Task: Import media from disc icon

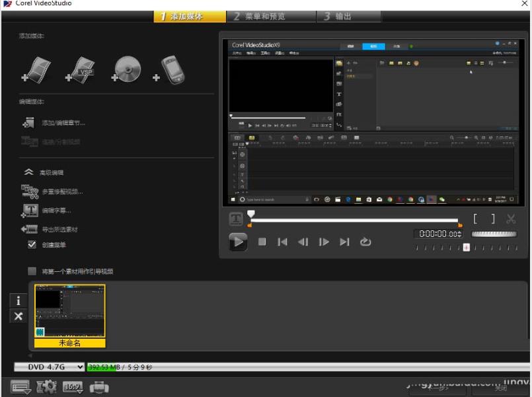Action: [x=127, y=69]
